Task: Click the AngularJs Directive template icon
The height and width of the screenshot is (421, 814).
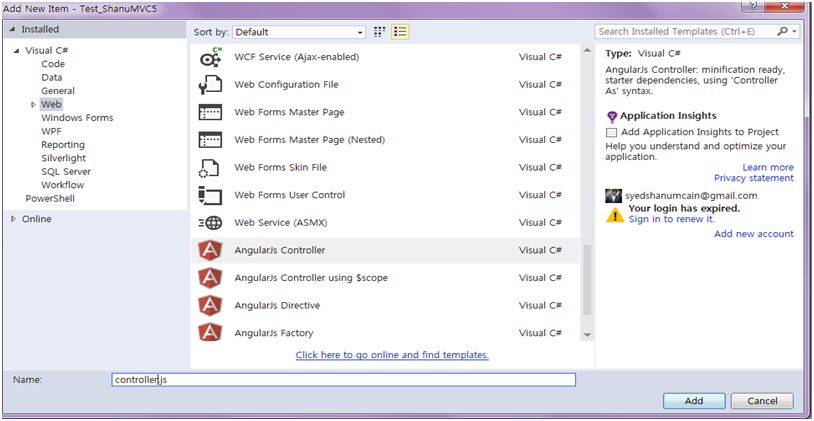Action: [210, 305]
